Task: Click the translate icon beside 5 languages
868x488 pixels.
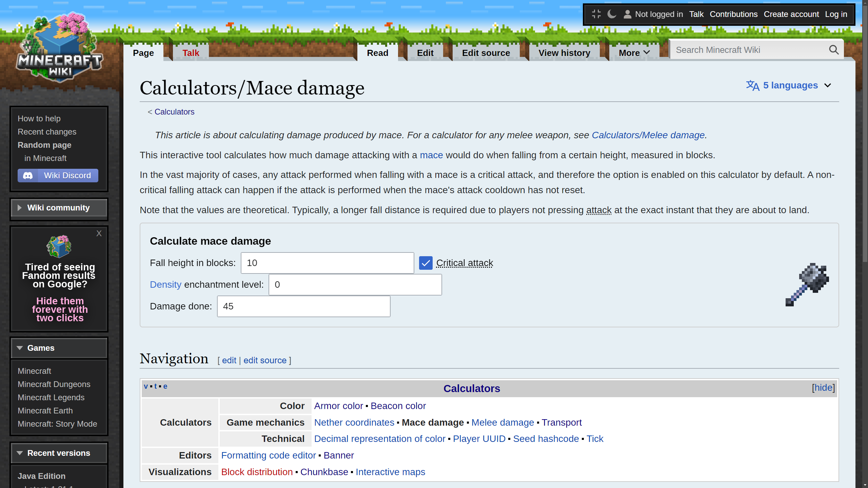Action: pyautogui.click(x=753, y=85)
